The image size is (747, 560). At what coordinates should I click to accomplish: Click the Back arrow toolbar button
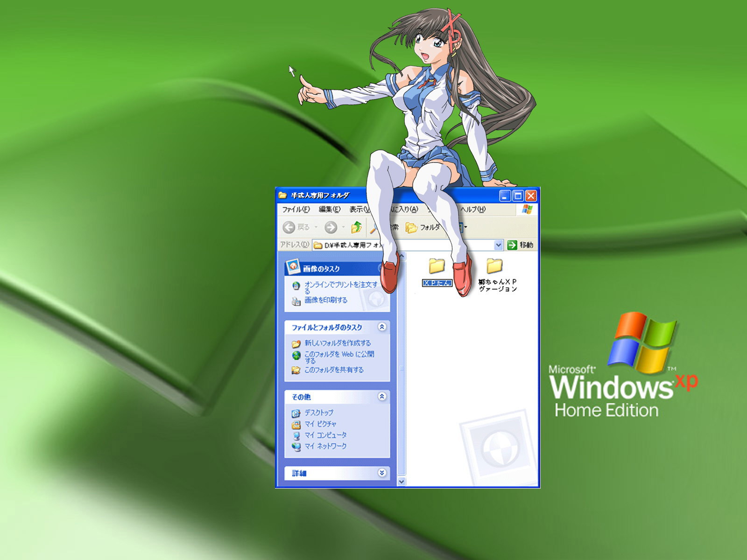(x=289, y=227)
